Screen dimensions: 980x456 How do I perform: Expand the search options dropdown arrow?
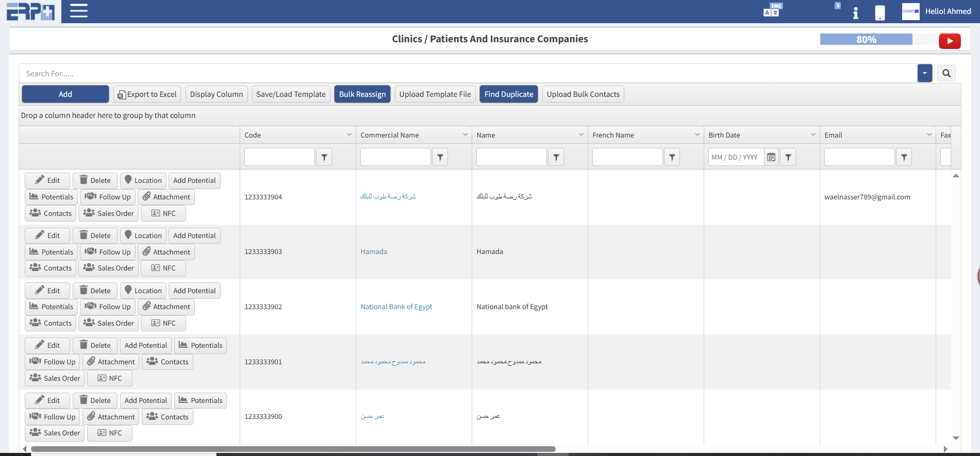point(924,73)
